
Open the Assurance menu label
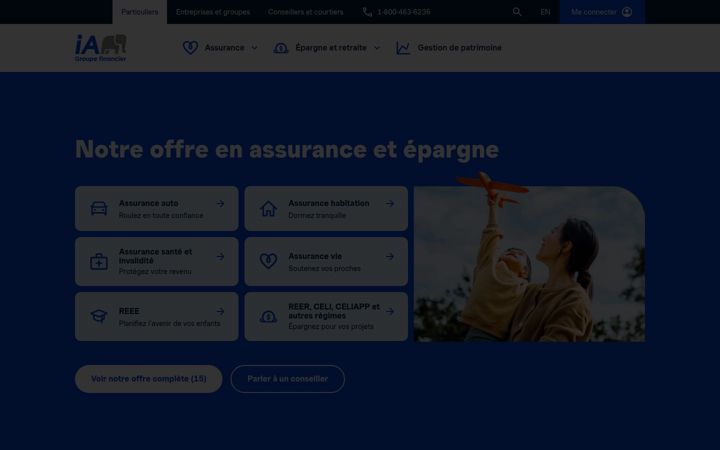coord(225,48)
